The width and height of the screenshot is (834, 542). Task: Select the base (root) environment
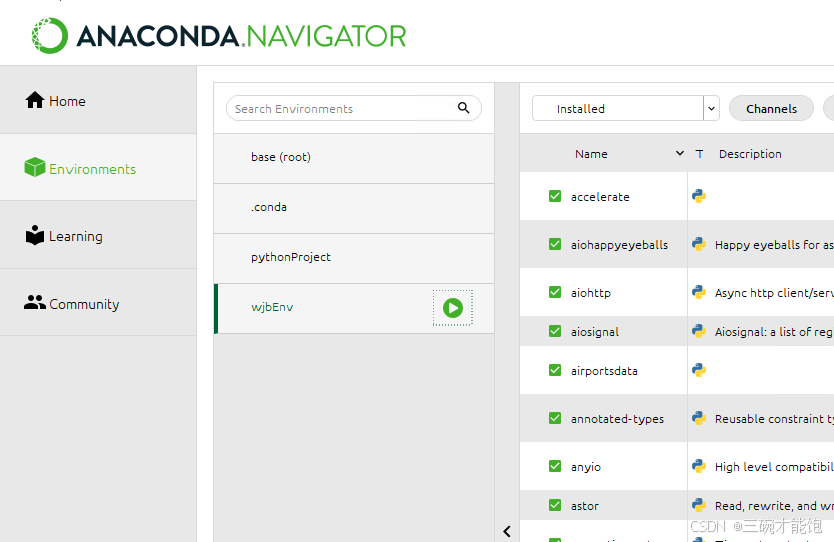coord(354,159)
